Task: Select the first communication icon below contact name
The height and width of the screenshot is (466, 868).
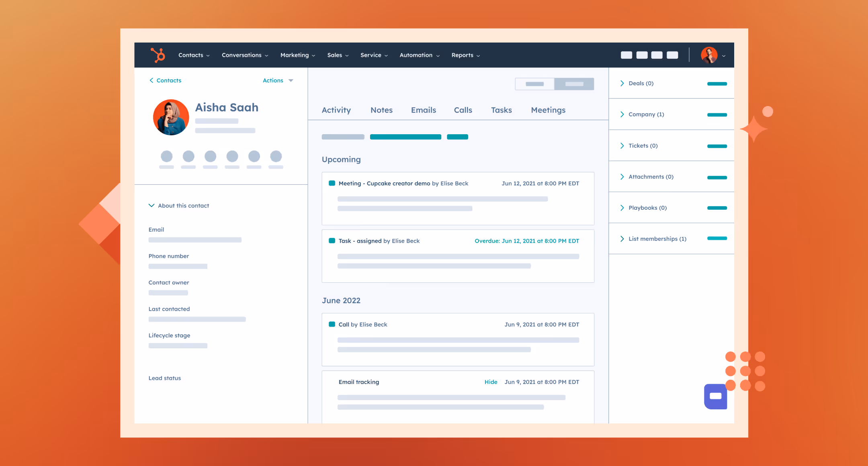Action: 167,157
